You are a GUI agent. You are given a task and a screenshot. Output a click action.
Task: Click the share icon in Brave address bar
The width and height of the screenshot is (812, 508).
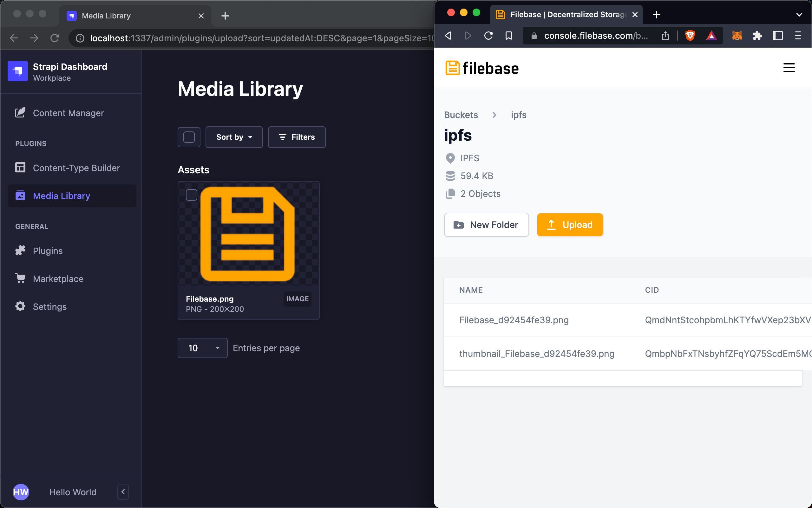(665, 36)
